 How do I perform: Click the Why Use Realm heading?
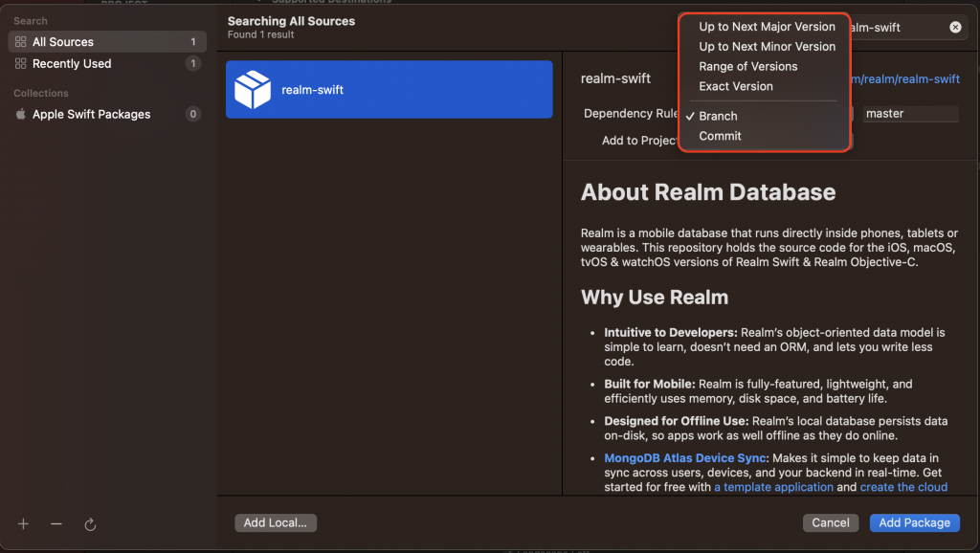coord(655,298)
